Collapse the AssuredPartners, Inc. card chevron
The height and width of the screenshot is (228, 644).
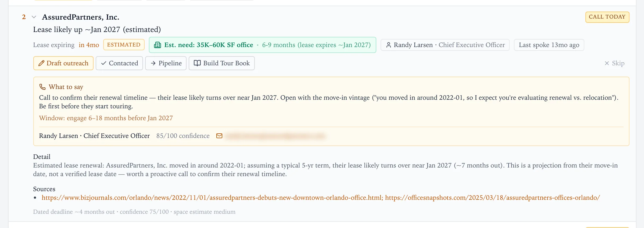click(x=34, y=17)
